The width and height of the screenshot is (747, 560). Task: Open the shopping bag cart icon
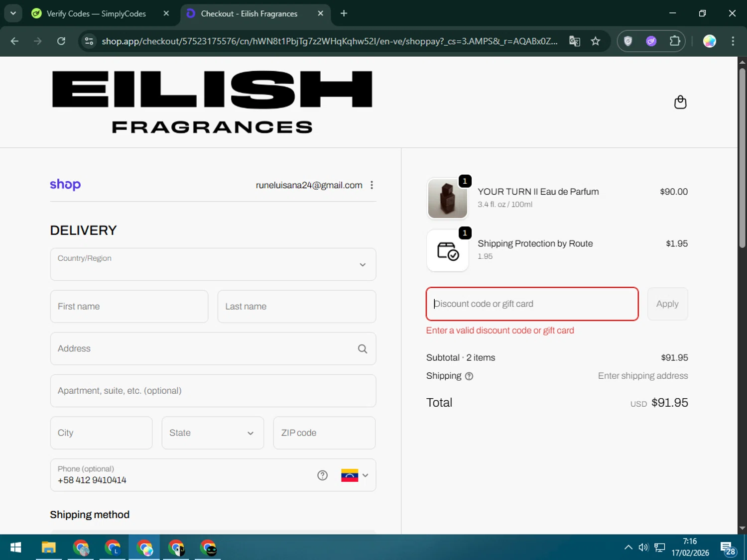point(680,102)
